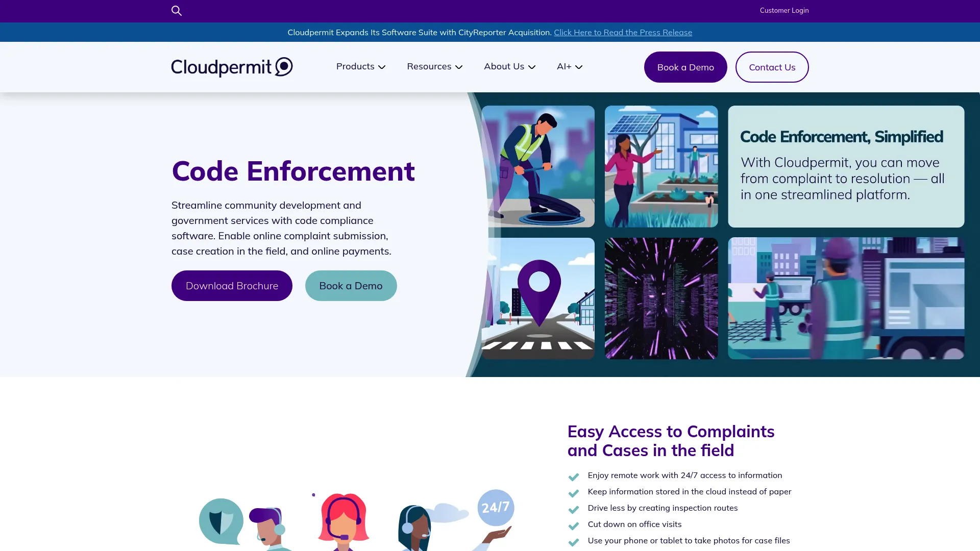Open the purple digital tunnel tile

(661, 298)
